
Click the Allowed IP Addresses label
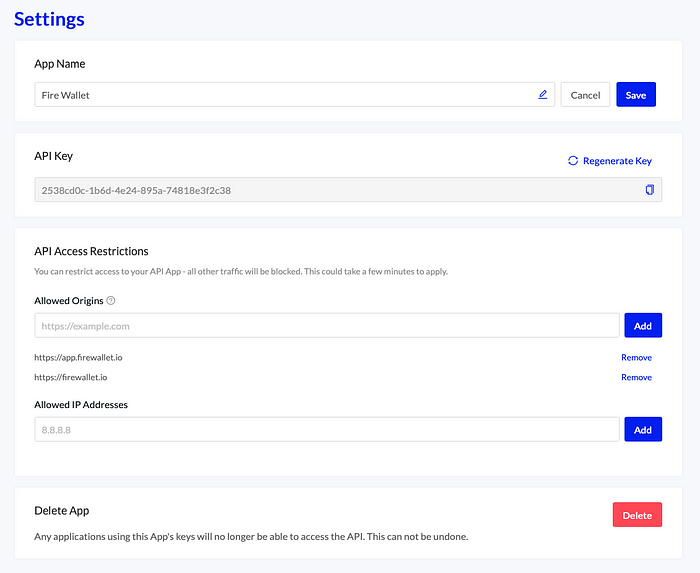(x=81, y=405)
